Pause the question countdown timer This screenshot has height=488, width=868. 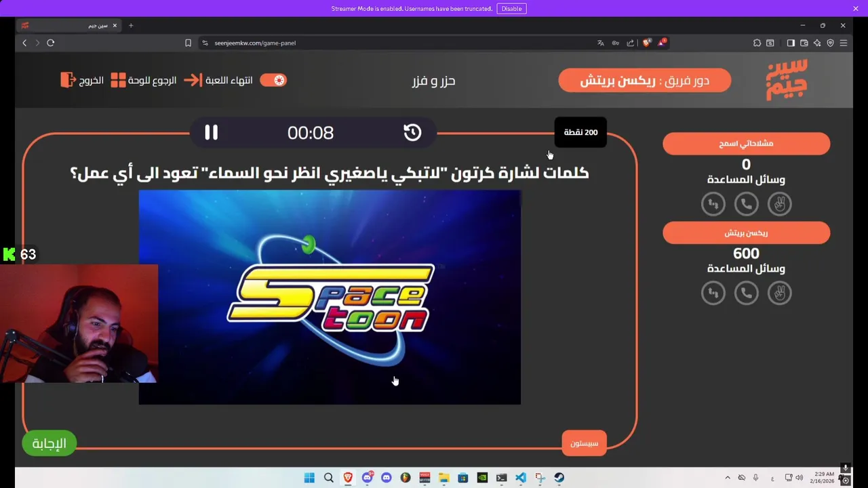coord(212,132)
